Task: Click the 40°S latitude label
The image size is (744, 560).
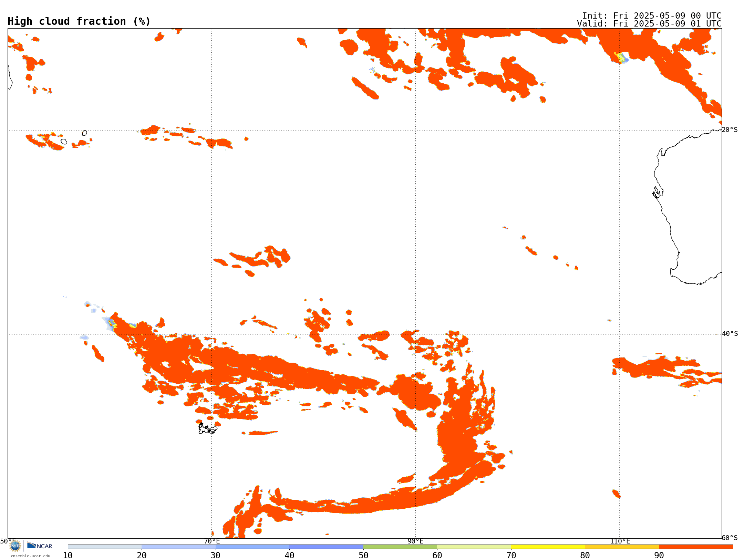Action: click(730, 334)
